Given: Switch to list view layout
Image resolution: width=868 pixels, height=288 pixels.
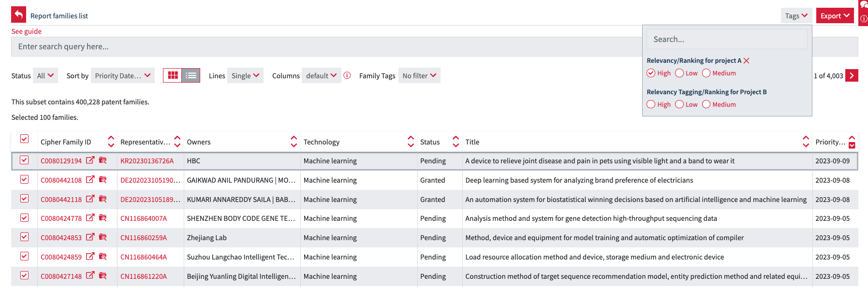Looking at the screenshot, I should point(191,75).
